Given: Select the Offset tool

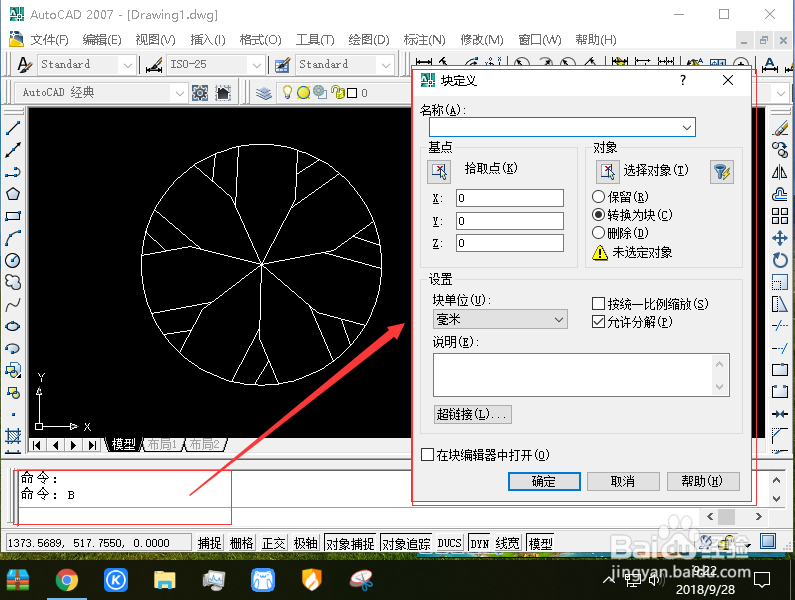Looking at the screenshot, I should 780,194.
